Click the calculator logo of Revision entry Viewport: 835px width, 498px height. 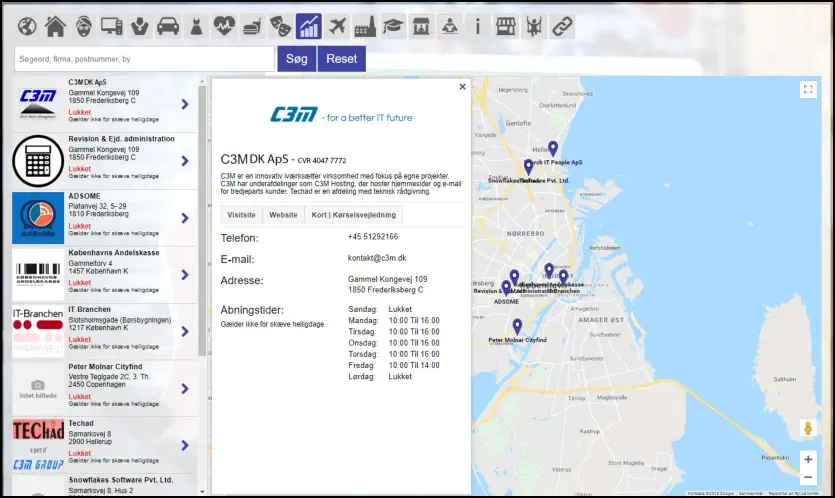[x=38, y=161]
